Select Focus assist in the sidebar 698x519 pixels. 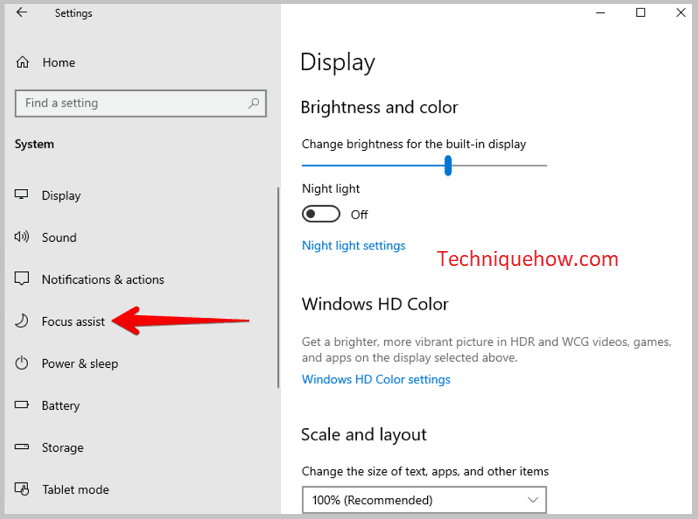point(73,321)
